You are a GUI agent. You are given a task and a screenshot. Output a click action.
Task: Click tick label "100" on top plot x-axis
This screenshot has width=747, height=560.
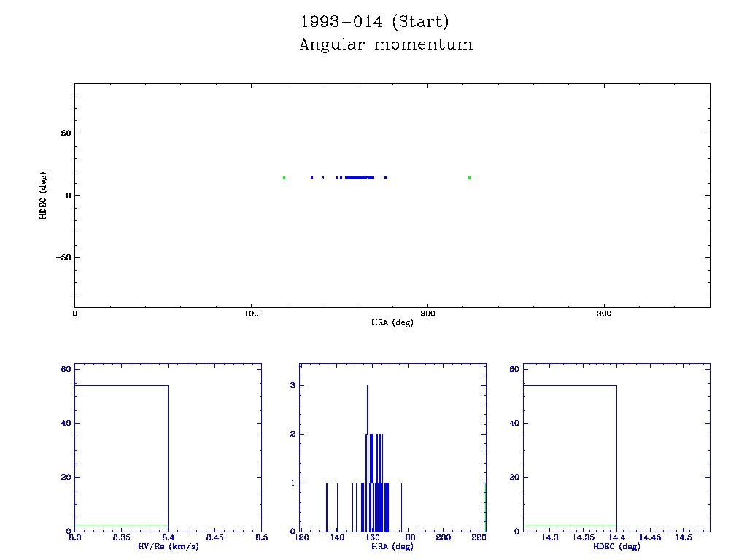252,314
